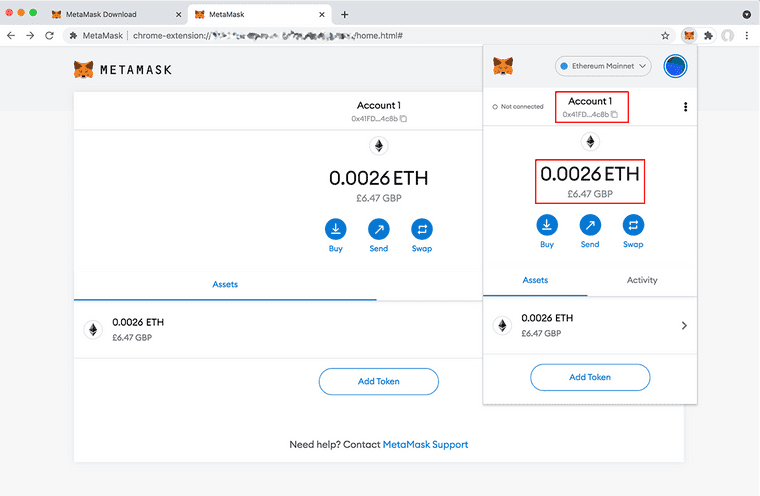Click Account 1 name on main page
Screen dimensions: 760x496
coord(379,105)
